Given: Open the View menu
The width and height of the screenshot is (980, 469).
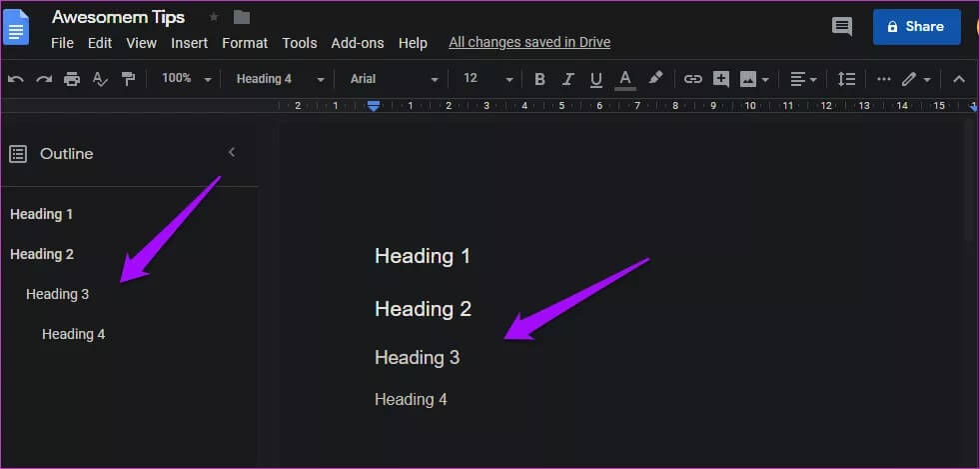Looking at the screenshot, I should tap(141, 43).
